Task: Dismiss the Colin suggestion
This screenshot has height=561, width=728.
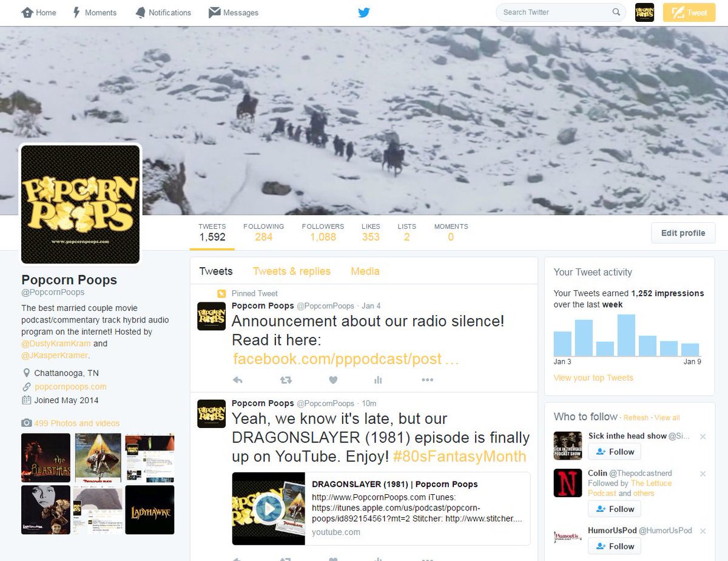Action: point(703,474)
